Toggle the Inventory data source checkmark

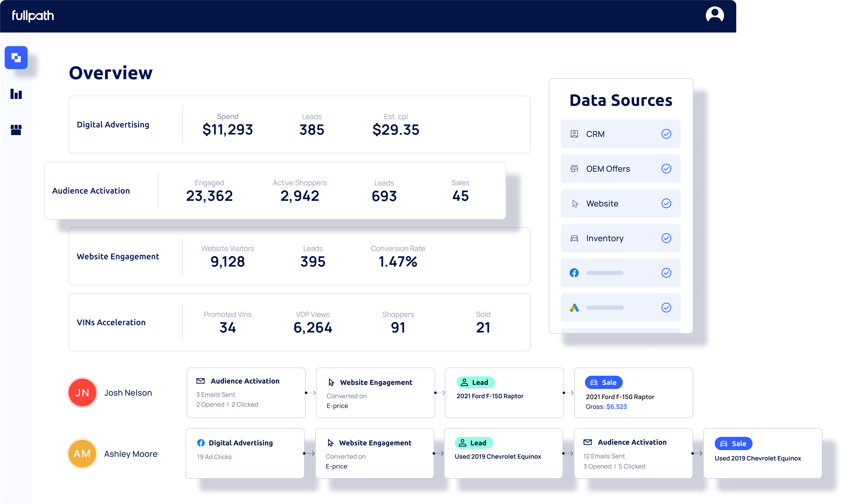[666, 238]
